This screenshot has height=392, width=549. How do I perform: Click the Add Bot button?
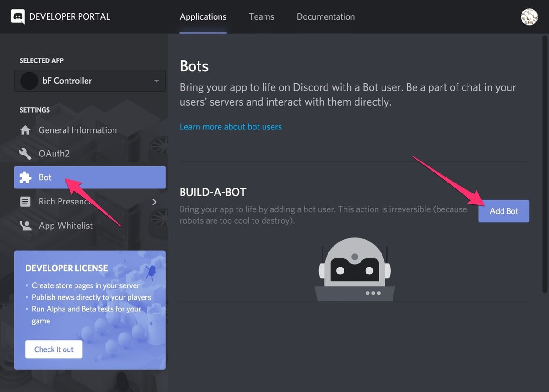point(503,211)
